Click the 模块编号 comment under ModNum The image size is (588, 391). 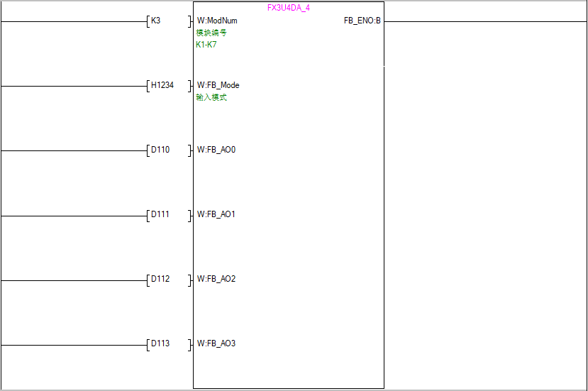point(211,33)
